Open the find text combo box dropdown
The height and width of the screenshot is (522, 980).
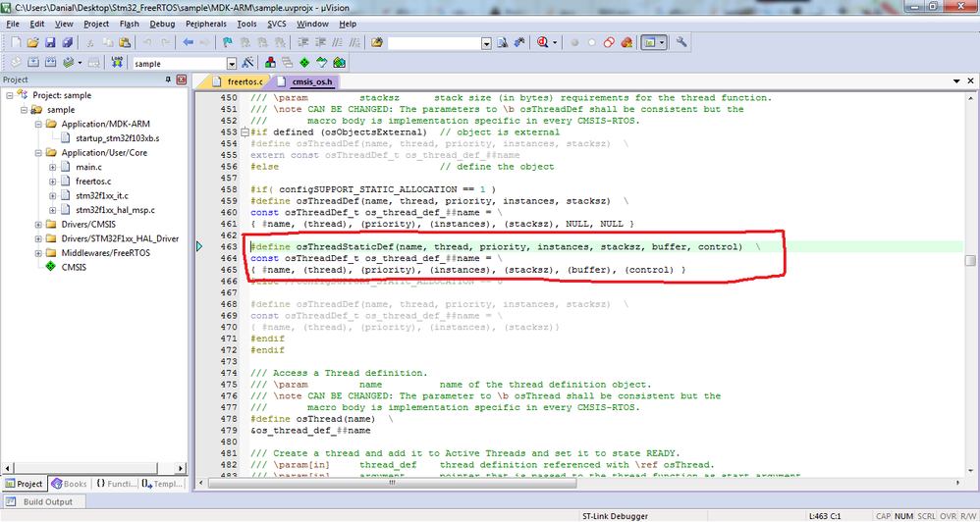pos(486,43)
